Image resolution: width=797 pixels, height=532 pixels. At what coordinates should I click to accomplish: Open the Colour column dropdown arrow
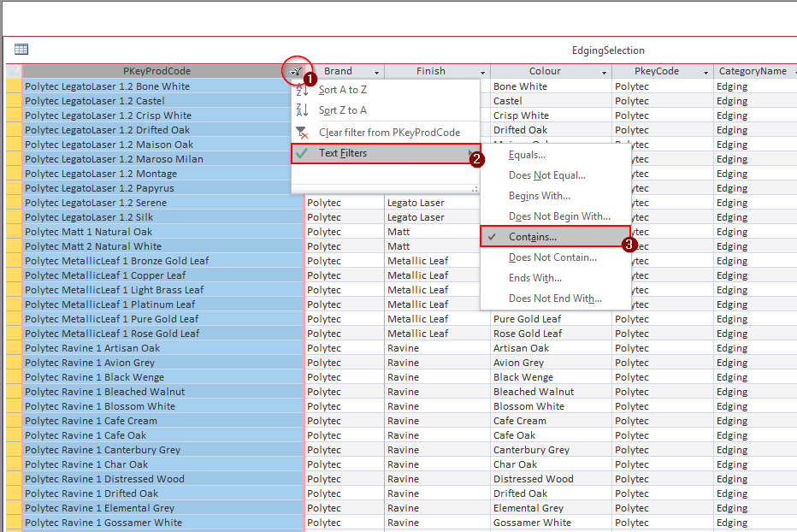click(x=604, y=72)
